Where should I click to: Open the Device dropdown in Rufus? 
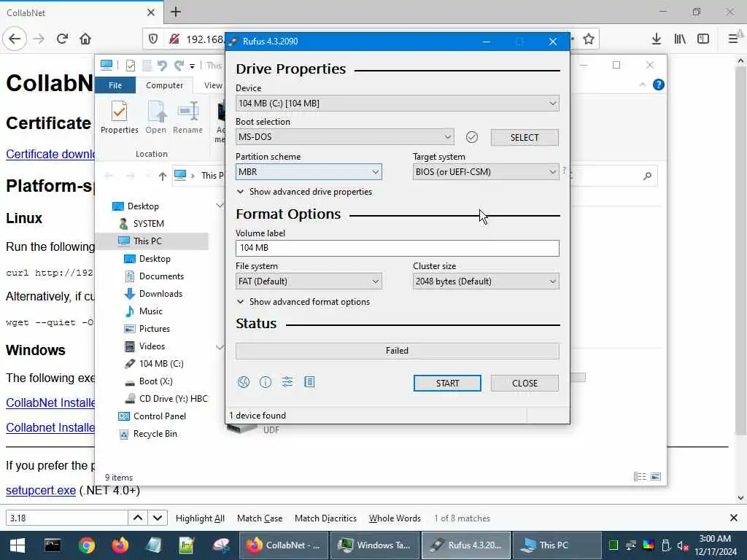tap(398, 104)
